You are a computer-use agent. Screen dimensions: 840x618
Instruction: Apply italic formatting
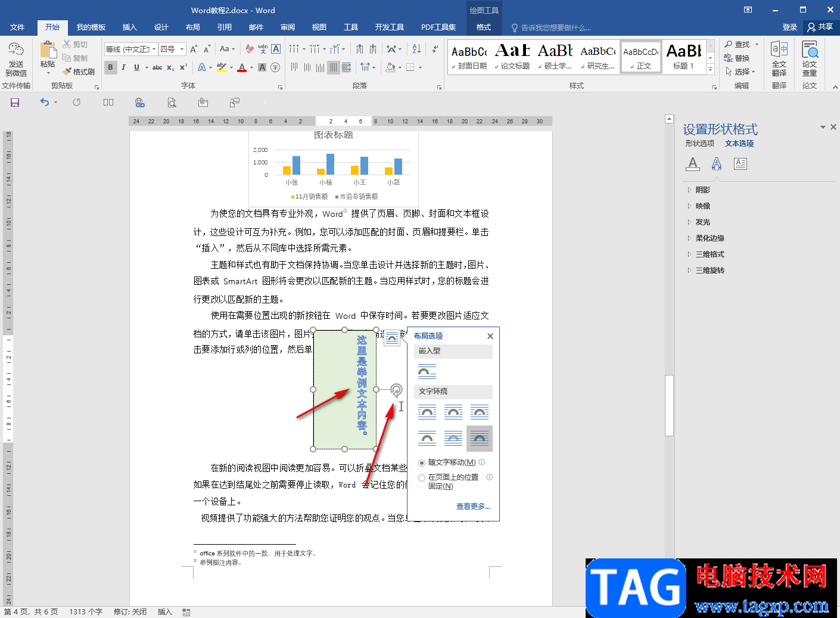[x=123, y=67]
